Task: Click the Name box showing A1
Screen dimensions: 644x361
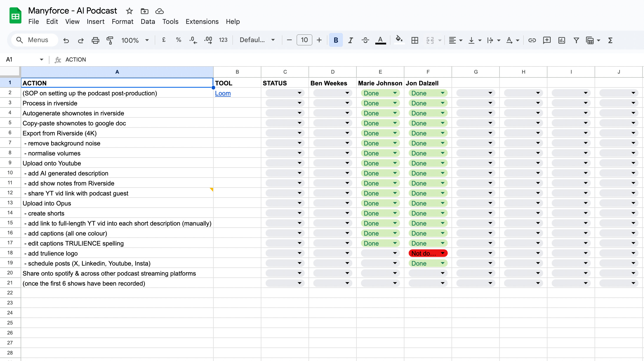Action: 21,59
